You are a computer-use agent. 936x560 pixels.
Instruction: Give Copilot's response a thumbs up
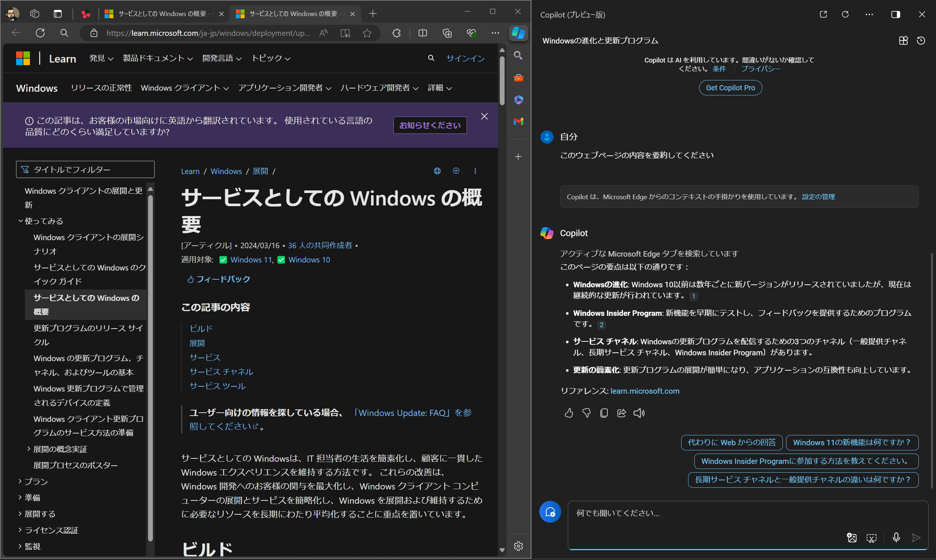569,413
